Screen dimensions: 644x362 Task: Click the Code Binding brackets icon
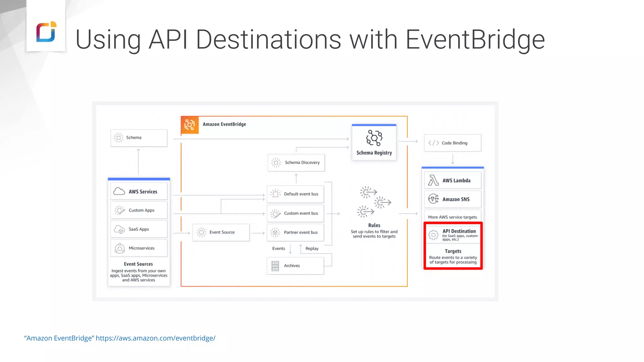point(434,143)
